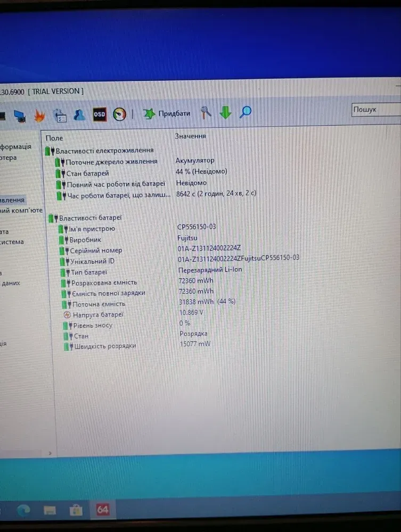The width and height of the screenshot is (401, 532).
Task: Select the Рівень зносу row
Action: [93, 325]
